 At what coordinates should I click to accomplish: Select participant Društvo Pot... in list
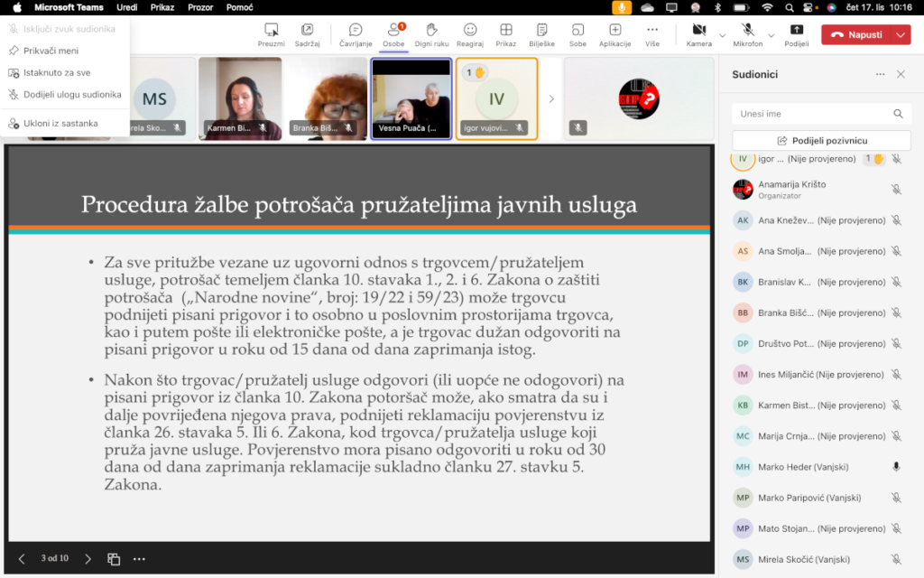point(819,344)
